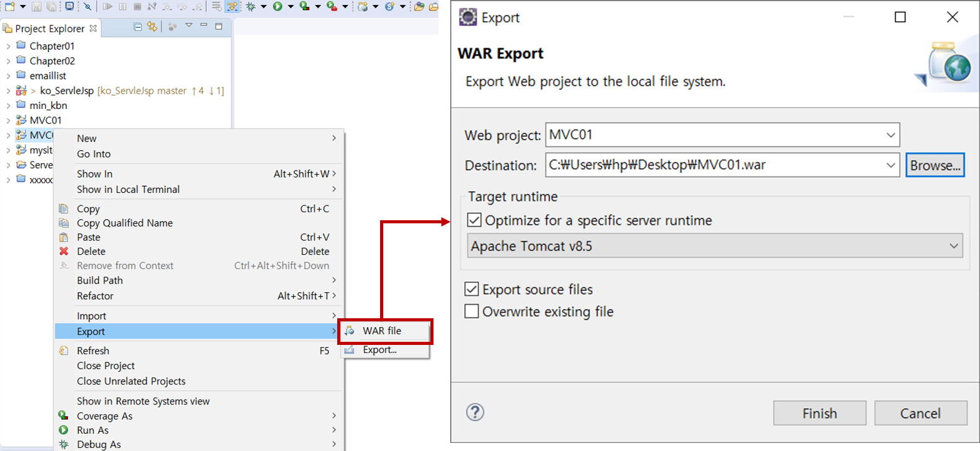Click the Step Over icon
This screenshot has height=451, width=980.
(182, 6)
